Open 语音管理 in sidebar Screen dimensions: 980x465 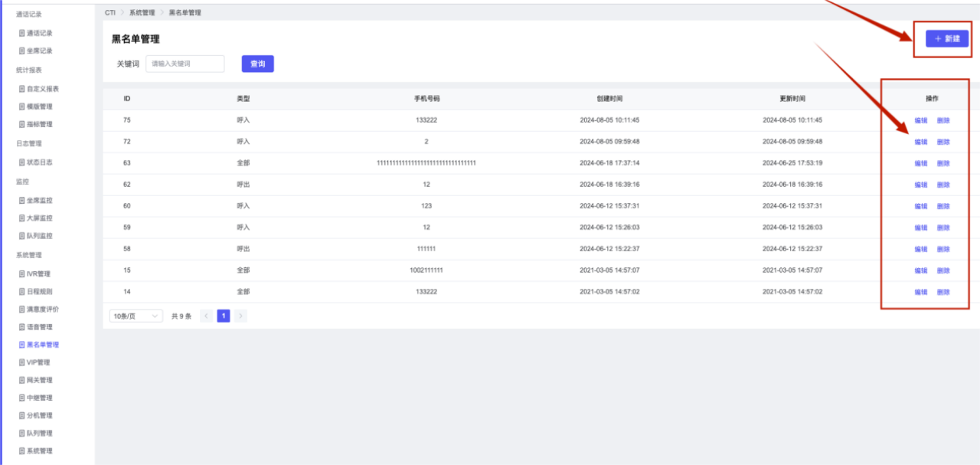click(35, 327)
